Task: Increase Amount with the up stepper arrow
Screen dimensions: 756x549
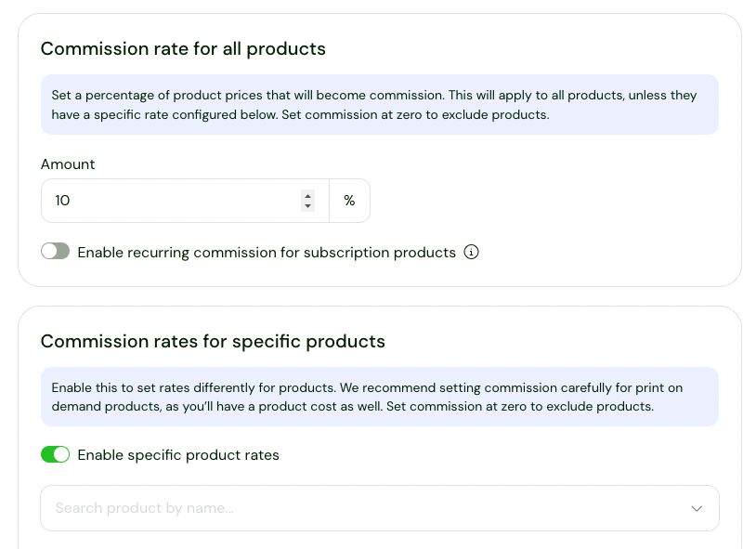Action: pyautogui.click(x=307, y=195)
